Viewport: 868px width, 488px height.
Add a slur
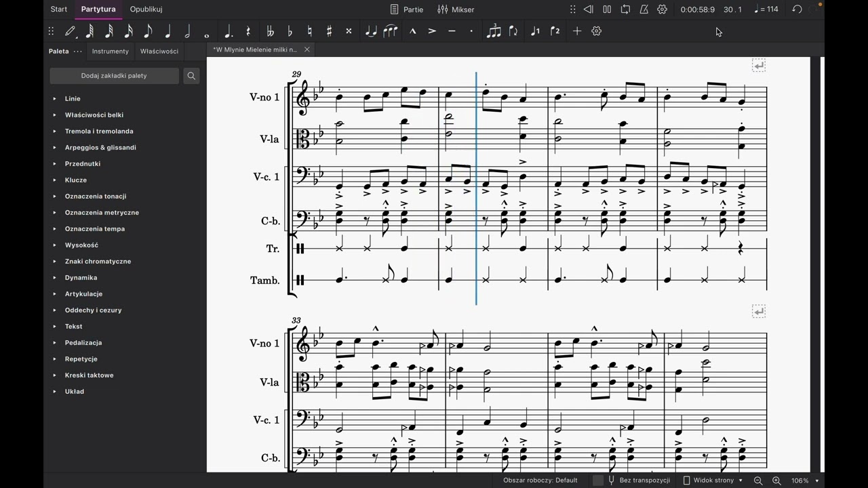(391, 31)
